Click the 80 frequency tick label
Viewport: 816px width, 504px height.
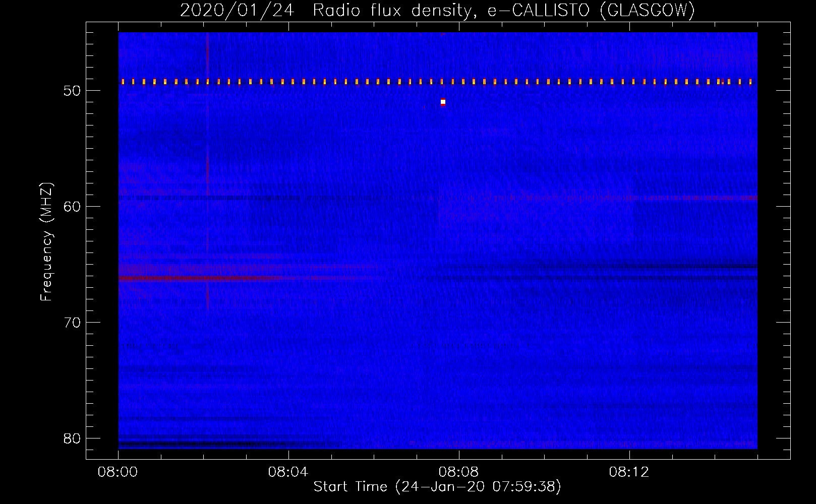(73, 438)
